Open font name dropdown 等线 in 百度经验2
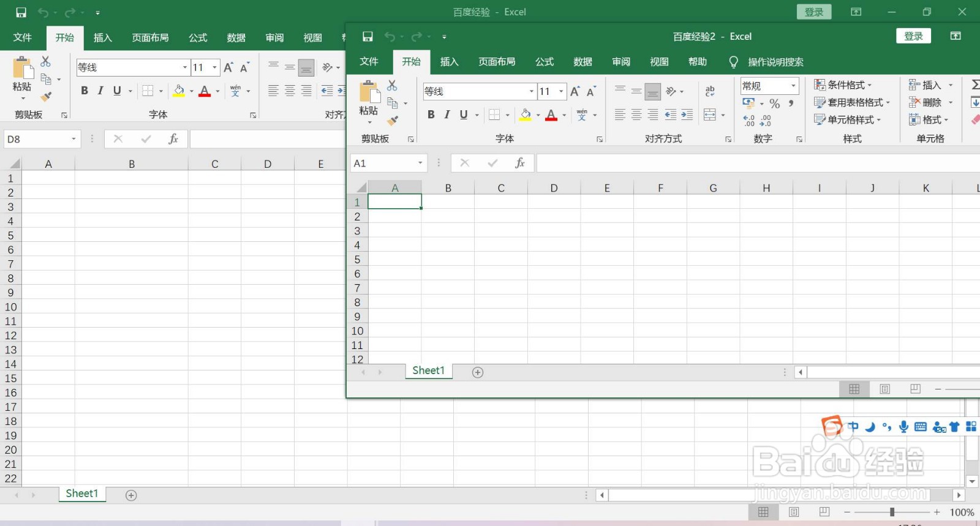The image size is (980, 526). coord(532,91)
